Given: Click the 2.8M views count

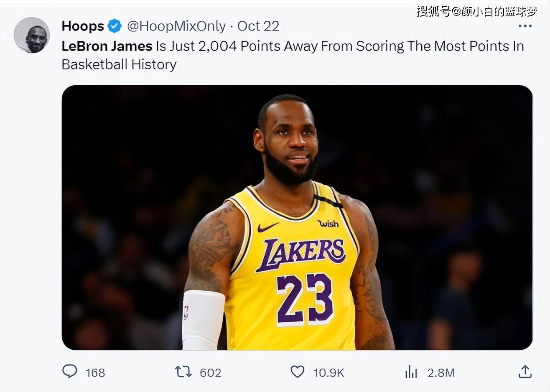Looking at the screenshot, I should point(441,372).
